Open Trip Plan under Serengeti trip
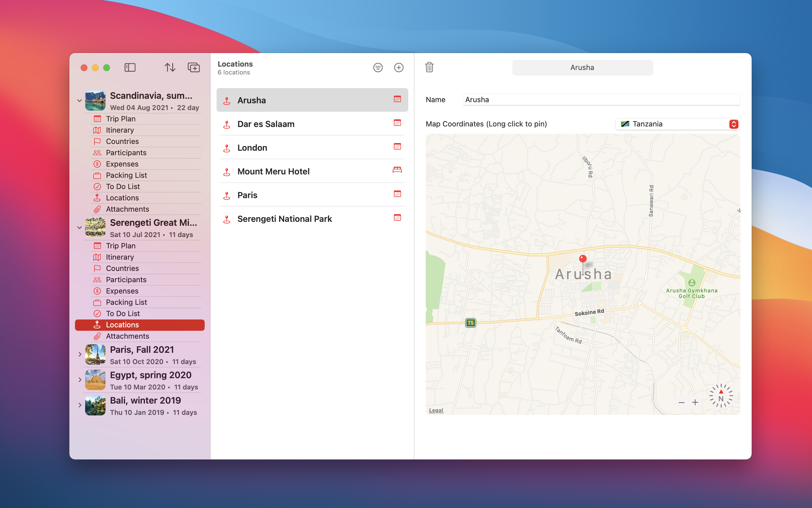The height and width of the screenshot is (508, 812). coord(140,246)
